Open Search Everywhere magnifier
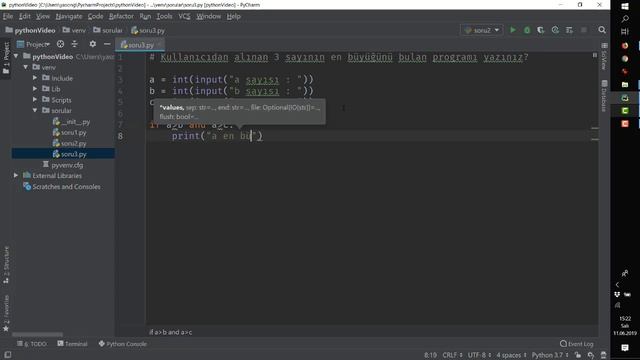Screen dimensions: 640x360 tap(602, 30)
